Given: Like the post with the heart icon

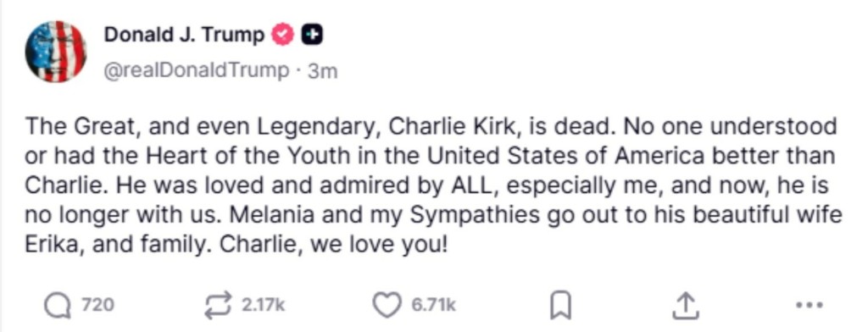Looking at the screenshot, I should pos(387,306).
